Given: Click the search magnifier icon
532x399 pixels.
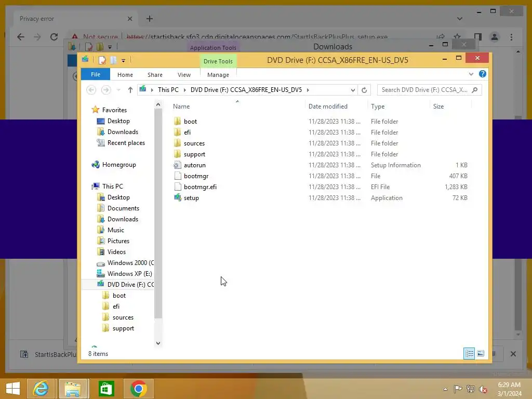Looking at the screenshot, I should click(x=475, y=90).
